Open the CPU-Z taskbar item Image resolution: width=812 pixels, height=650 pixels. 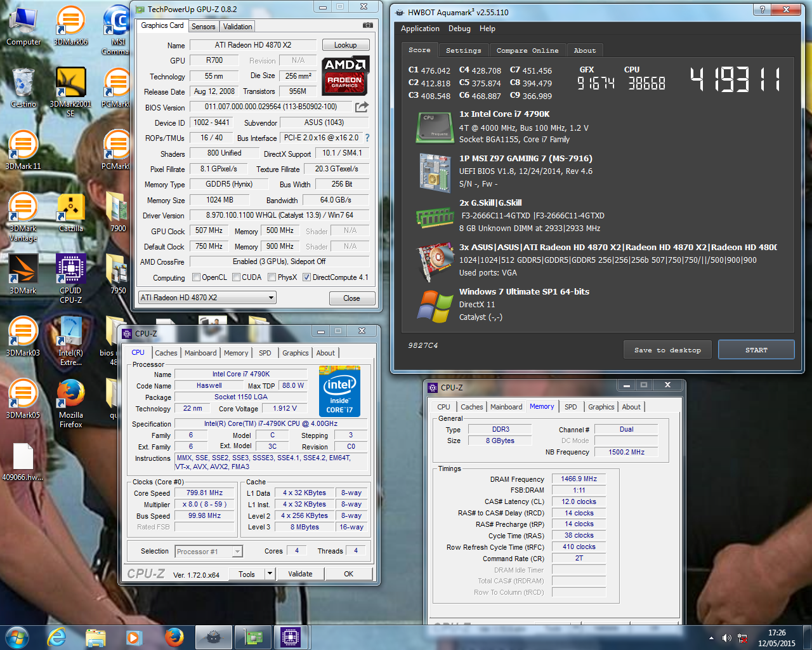click(291, 637)
